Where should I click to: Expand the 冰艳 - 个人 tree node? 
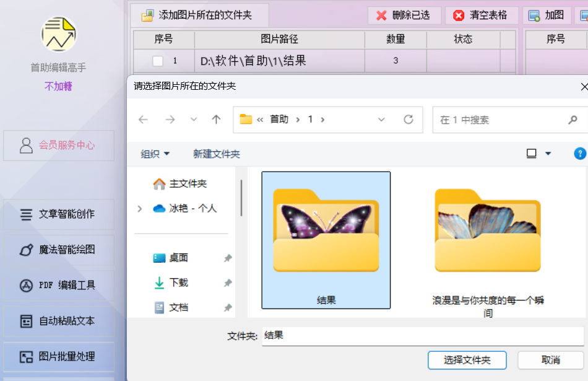point(139,209)
